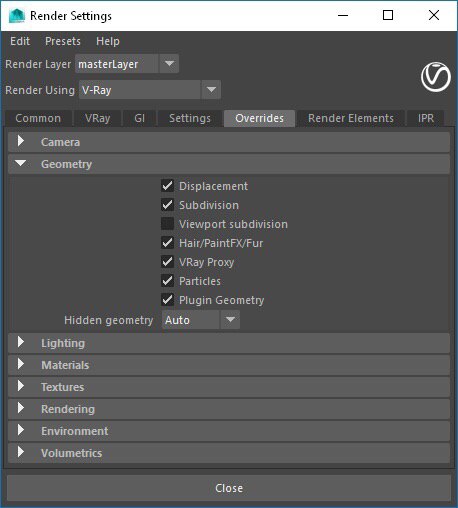Open the Presets menu
Viewport: 458px width, 508px height.
coord(63,41)
